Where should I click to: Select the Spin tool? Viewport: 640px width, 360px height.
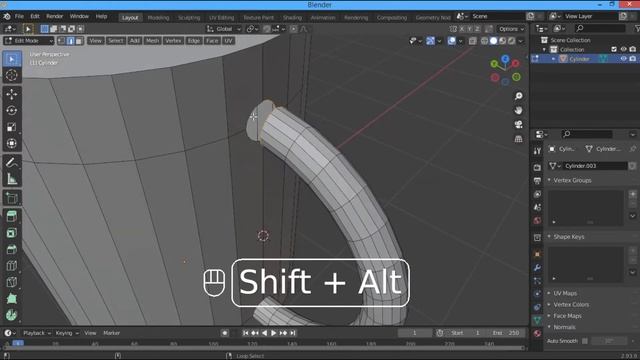tap(11, 315)
